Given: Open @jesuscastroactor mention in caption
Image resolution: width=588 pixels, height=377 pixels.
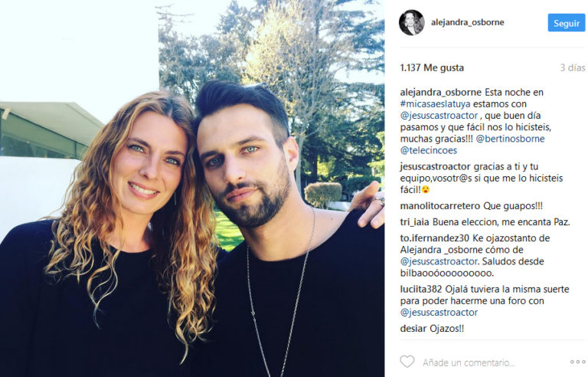Looking at the screenshot, I should (x=439, y=116).
